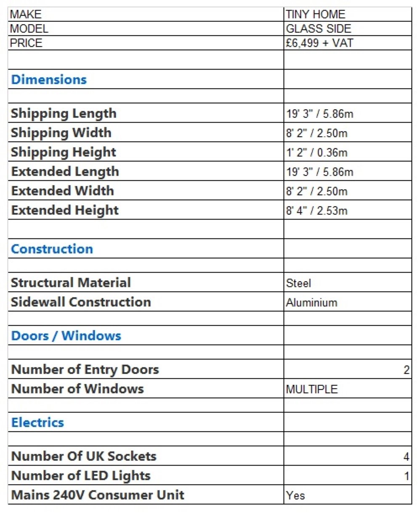The width and height of the screenshot is (420, 514).
Task: Click the £6,499 + VAT price
Action: [x=319, y=43]
